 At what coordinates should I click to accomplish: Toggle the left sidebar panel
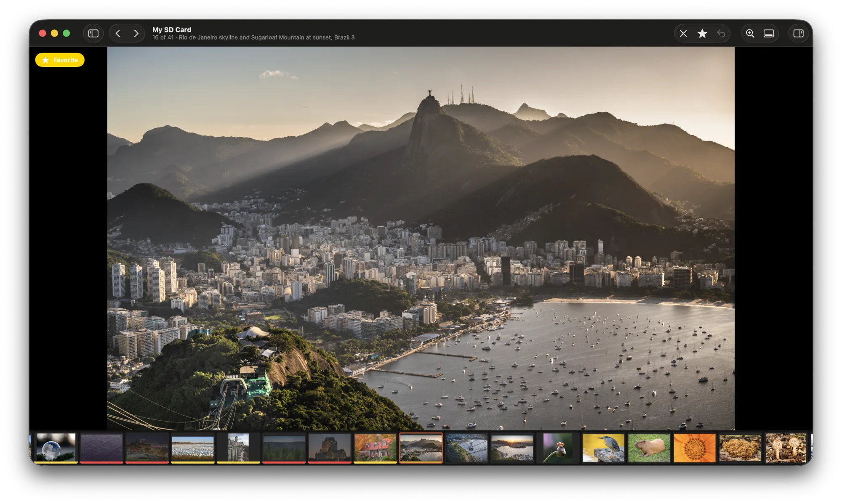93,33
